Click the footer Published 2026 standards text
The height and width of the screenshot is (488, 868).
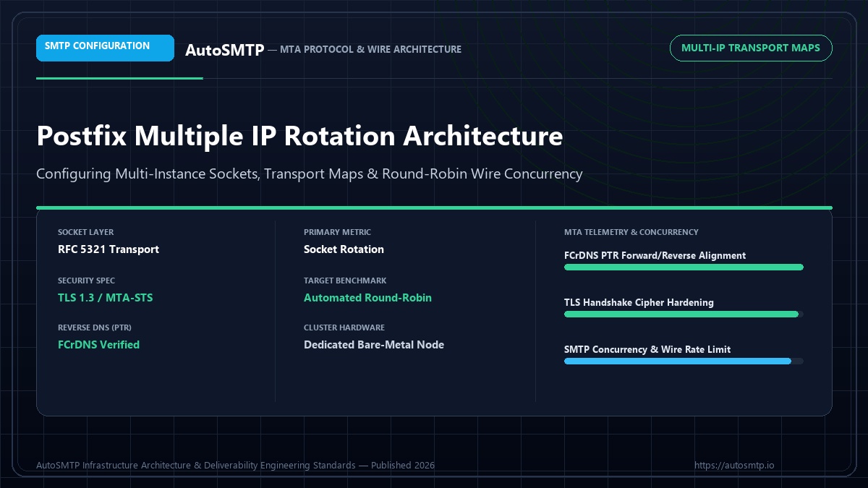coord(236,465)
